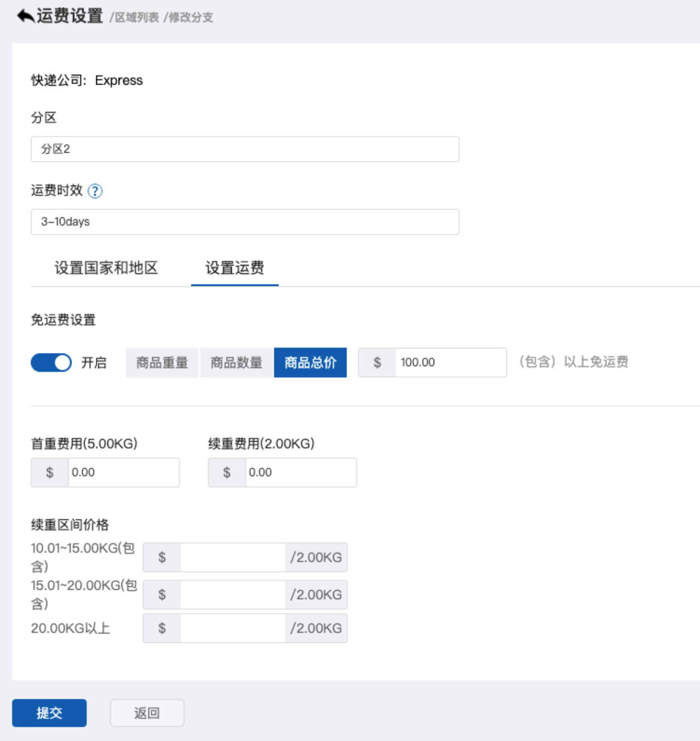
Task: Click the back arrow icon beside 运费设置
Action: click(x=26, y=16)
